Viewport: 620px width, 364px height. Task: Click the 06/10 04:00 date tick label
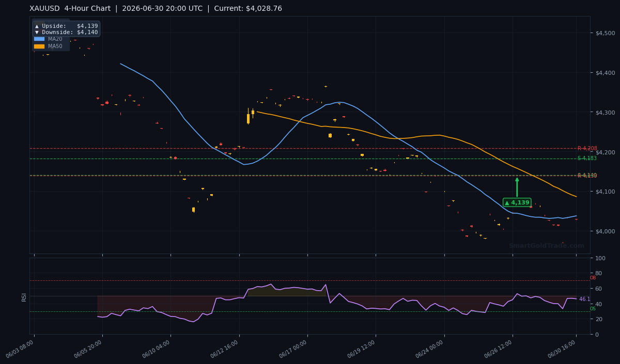click(x=157, y=350)
